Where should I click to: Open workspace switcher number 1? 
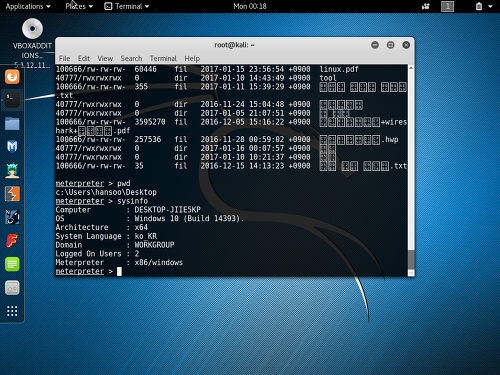tap(447, 6)
